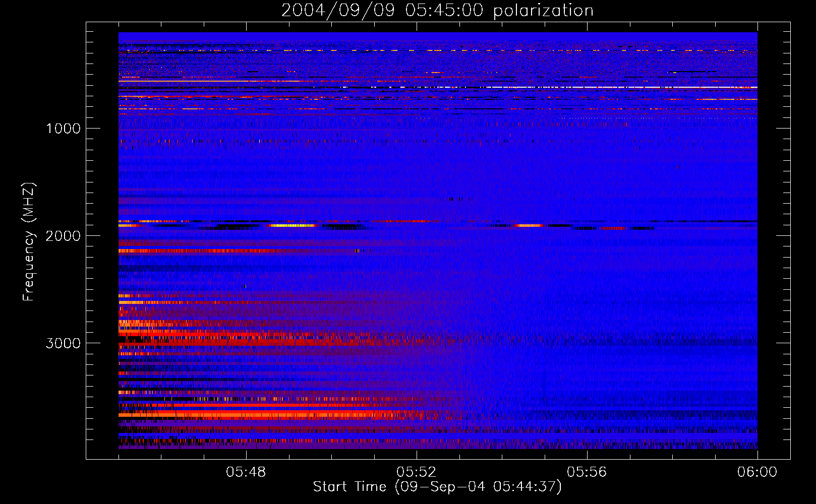This screenshot has width=816, height=504.
Task: Click the 1000 frequency axis label
Action: click(64, 129)
